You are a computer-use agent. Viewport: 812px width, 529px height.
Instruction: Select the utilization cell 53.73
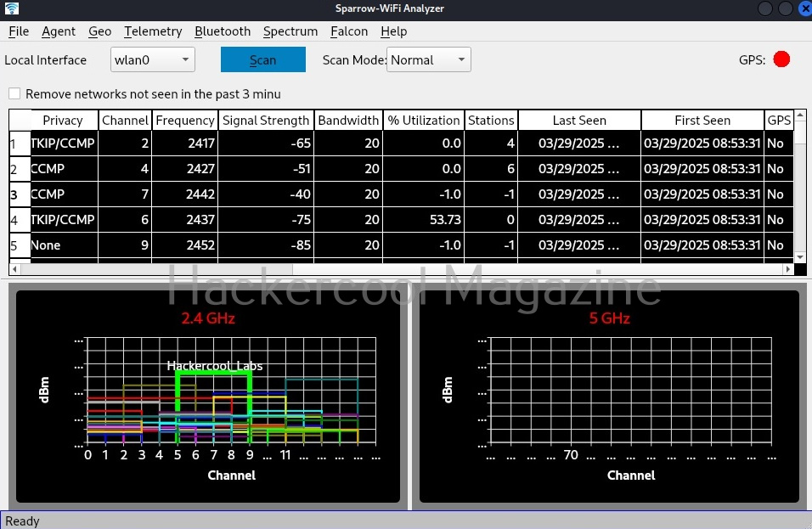click(x=424, y=219)
